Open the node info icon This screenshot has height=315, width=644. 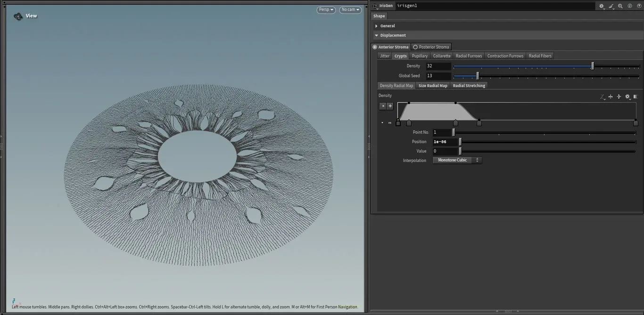[630, 6]
